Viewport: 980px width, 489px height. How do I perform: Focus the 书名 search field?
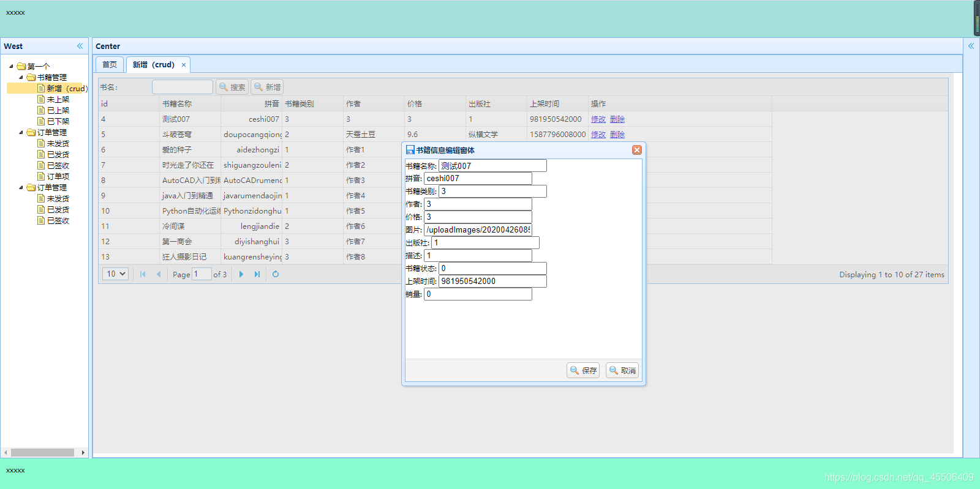pyautogui.click(x=183, y=87)
